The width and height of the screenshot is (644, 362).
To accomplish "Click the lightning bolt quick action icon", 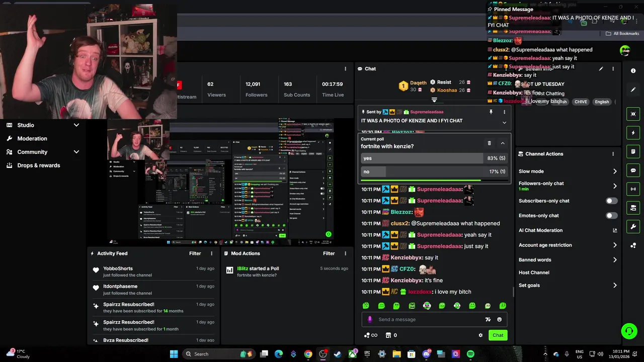I will 633,133.
